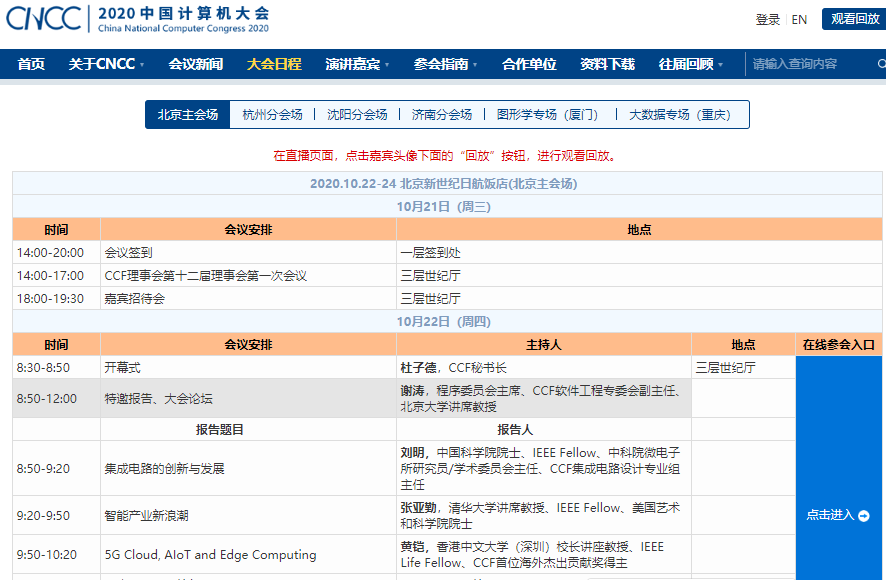Click the 观看回放 button
886x580 pixels.
[x=854, y=19]
